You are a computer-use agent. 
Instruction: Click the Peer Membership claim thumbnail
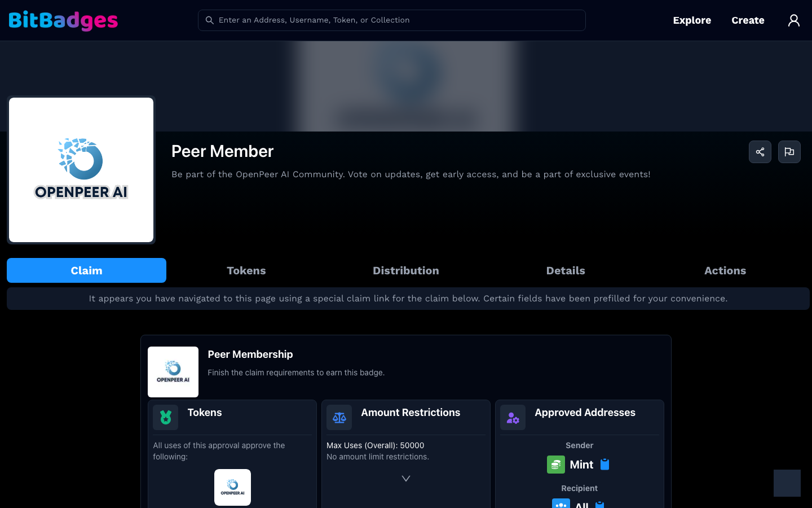click(x=173, y=372)
